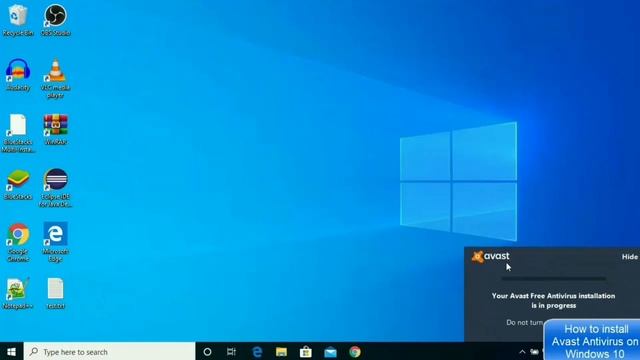This screenshot has width=640, height=360.
Task: Open Mail app from the taskbar
Action: coord(330,351)
